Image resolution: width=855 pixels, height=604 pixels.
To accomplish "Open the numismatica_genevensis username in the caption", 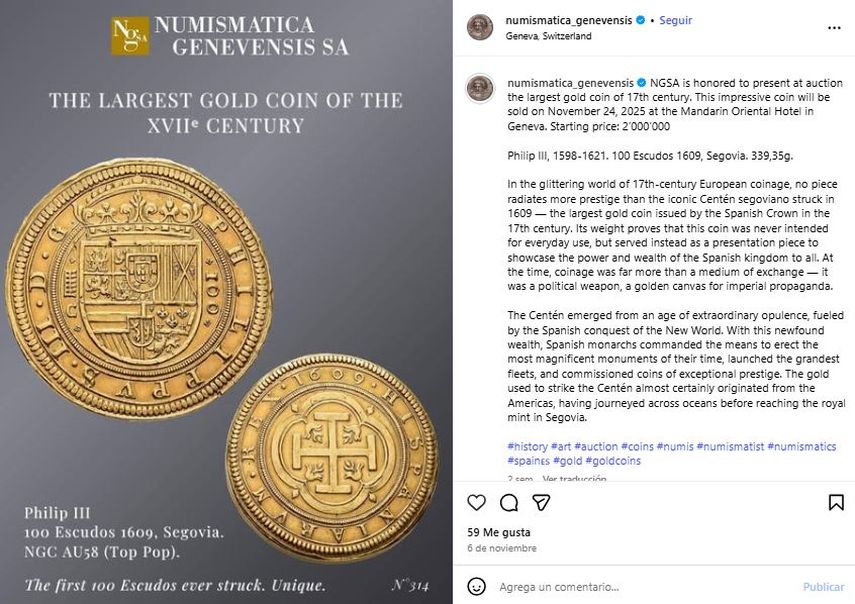I will click(x=570, y=82).
